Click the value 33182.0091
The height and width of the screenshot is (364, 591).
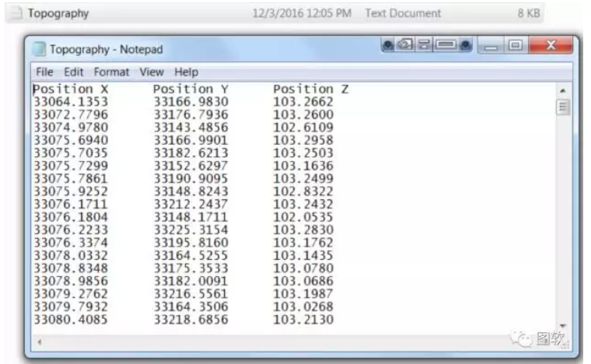pos(191,281)
